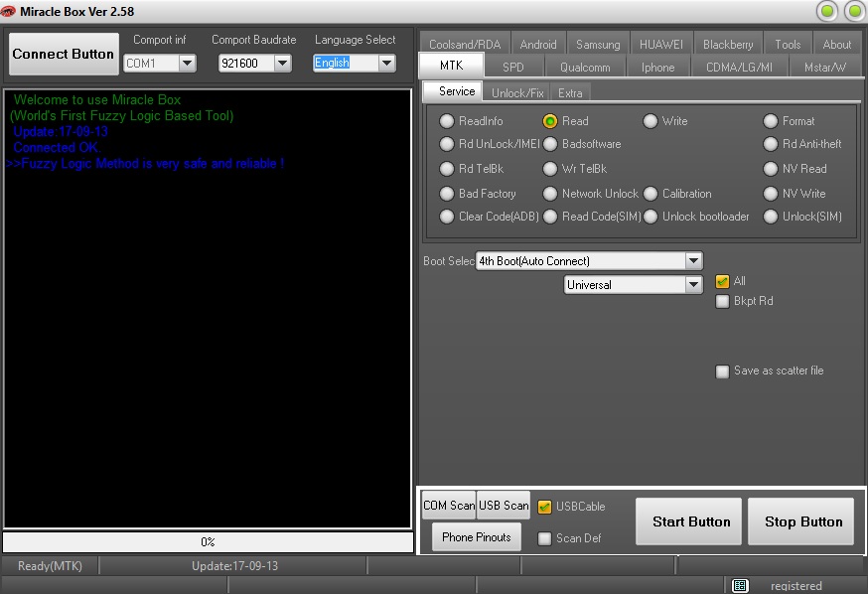Go to the Mstar/W tab

pyautogui.click(x=825, y=68)
